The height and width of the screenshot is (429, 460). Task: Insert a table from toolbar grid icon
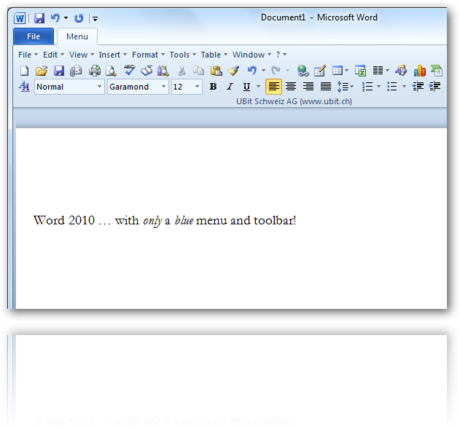point(337,70)
